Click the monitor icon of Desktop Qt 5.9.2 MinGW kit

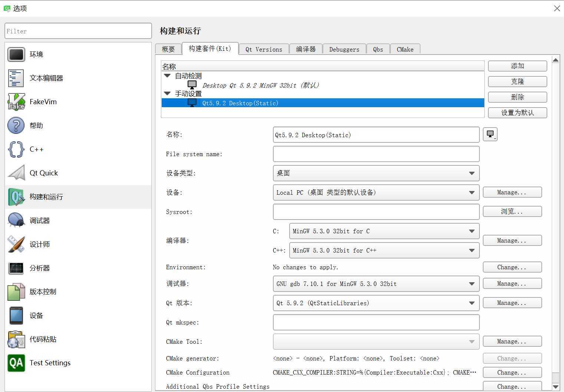[192, 85]
